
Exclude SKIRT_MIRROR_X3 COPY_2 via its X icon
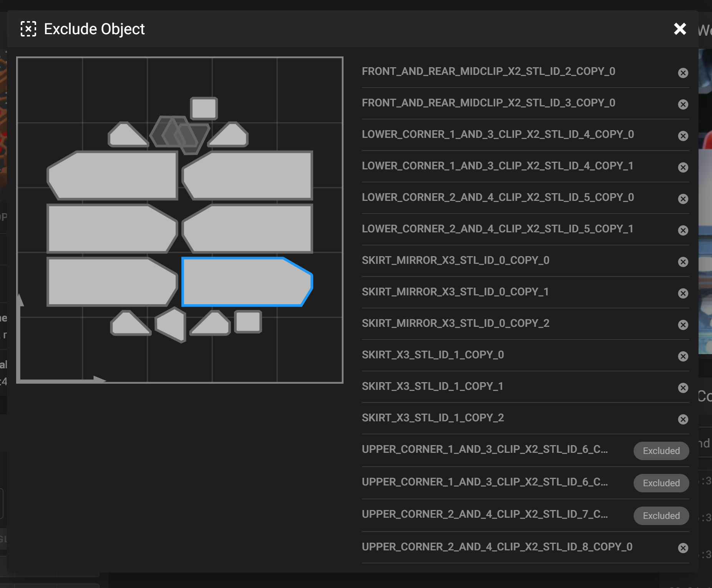click(683, 325)
